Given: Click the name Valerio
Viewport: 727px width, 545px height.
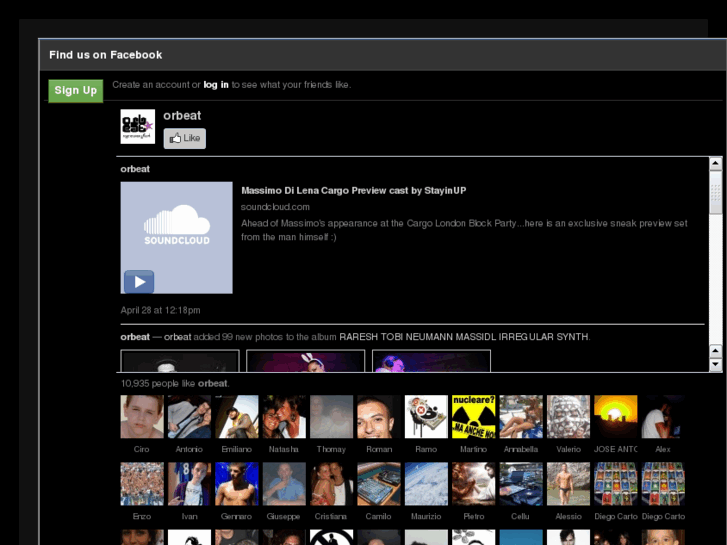Looking at the screenshot, I should click(568, 449).
